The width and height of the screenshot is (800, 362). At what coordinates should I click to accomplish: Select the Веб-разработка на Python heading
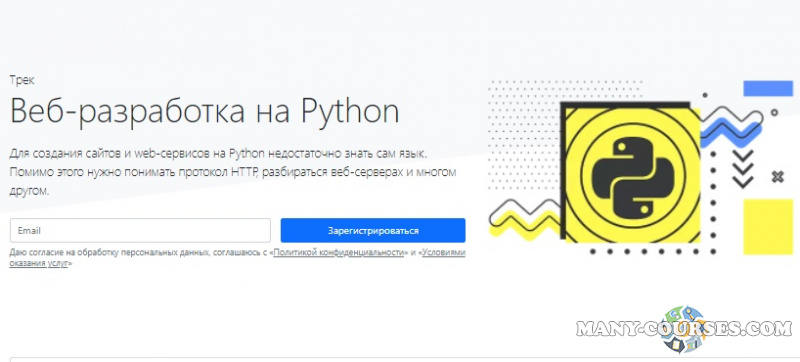[205, 110]
